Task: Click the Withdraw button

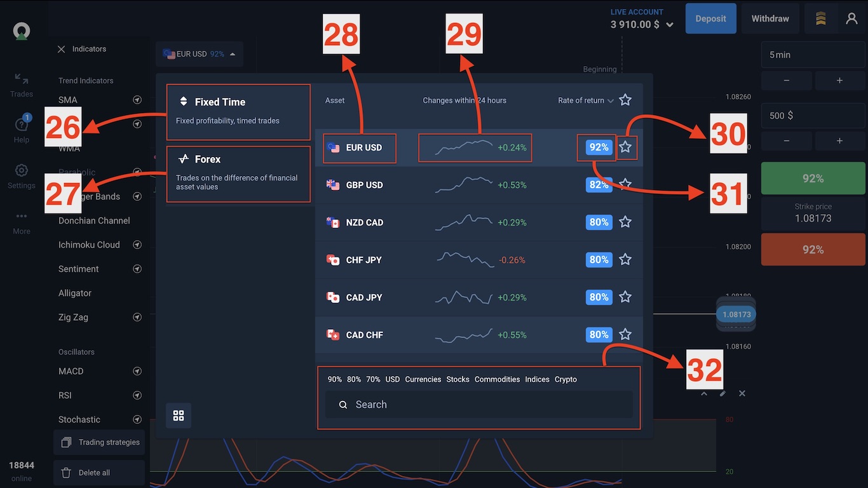Action: [770, 18]
